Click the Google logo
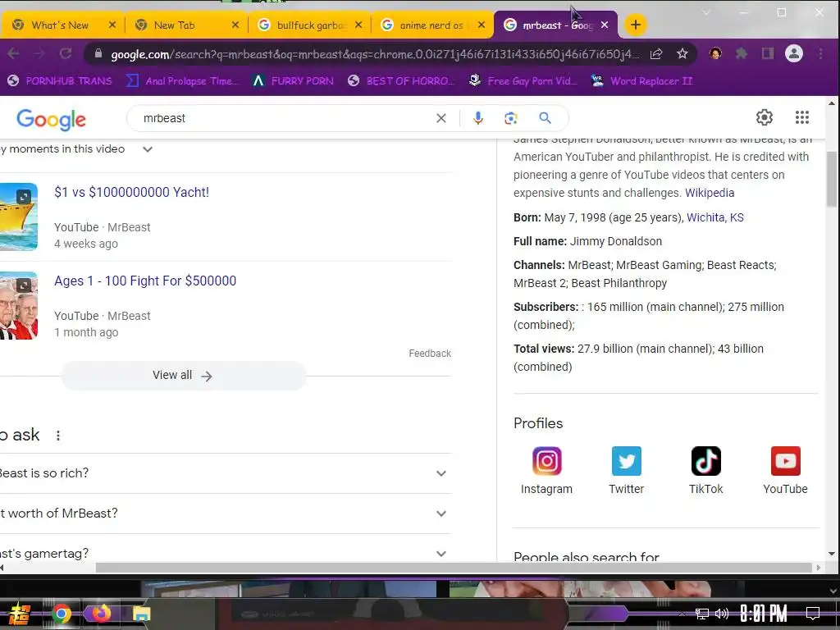The width and height of the screenshot is (840, 630). (x=52, y=120)
